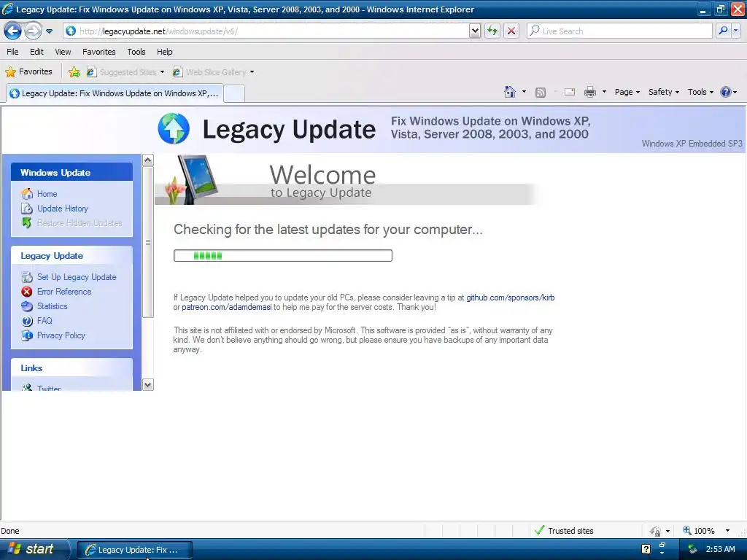Screen dimensions: 747x560
Task: Open the recent pages dropdown arrow
Action: [49, 31]
